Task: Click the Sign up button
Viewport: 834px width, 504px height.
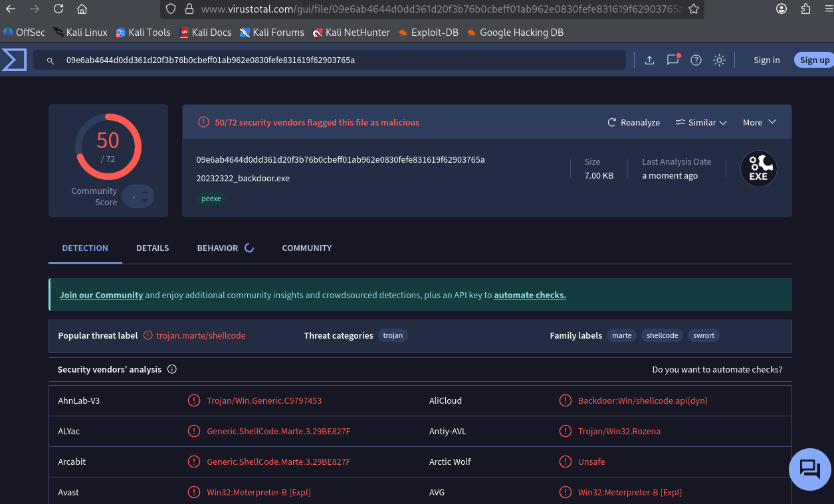Action: click(814, 60)
